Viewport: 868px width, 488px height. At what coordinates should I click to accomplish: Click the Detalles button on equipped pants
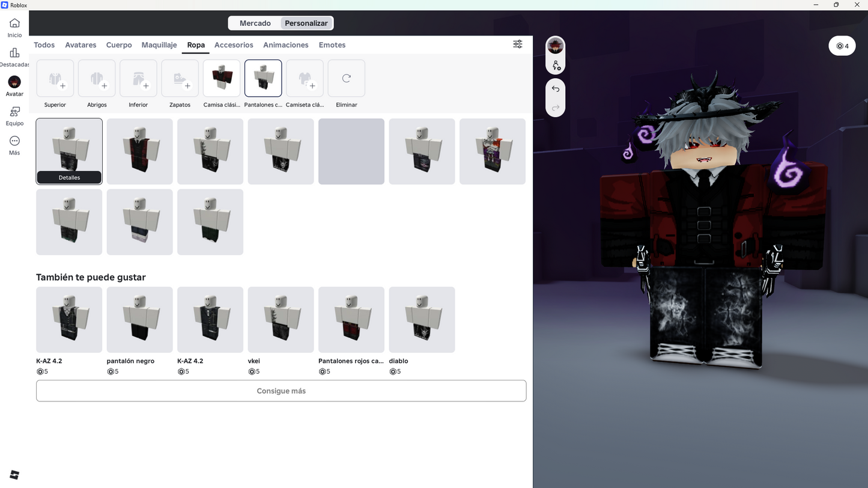(x=69, y=177)
